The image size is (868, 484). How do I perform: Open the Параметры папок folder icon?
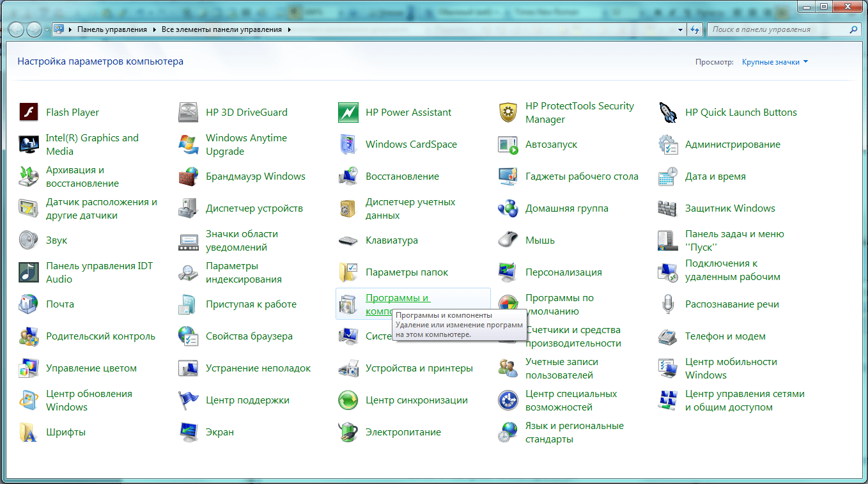point(348,272)
